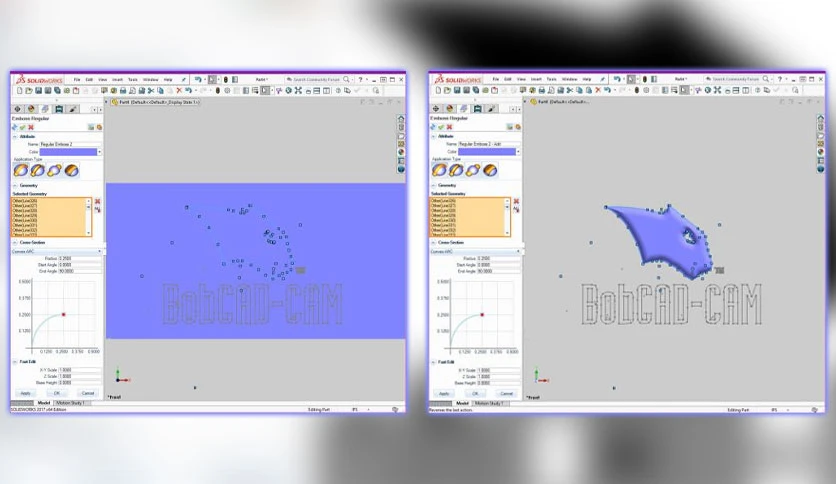836x484 pixels.
Task: Click Radius input field in left panel
Action: pyautogui.click(x=80, y=259)
